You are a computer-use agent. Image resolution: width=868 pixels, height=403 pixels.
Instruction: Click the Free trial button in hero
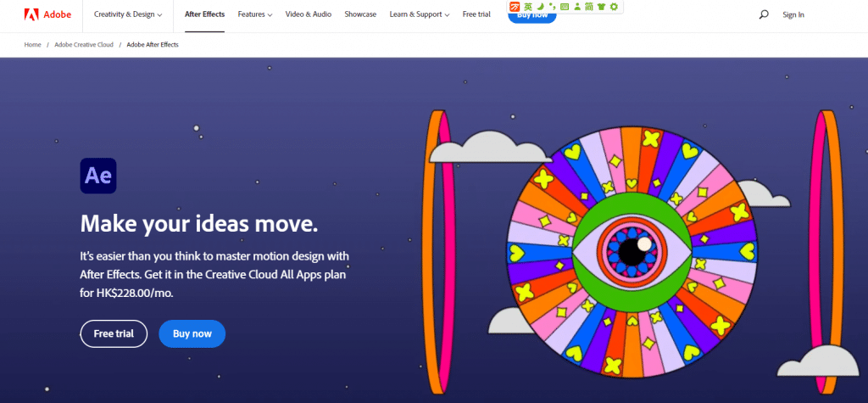click(x=114, y=333)
